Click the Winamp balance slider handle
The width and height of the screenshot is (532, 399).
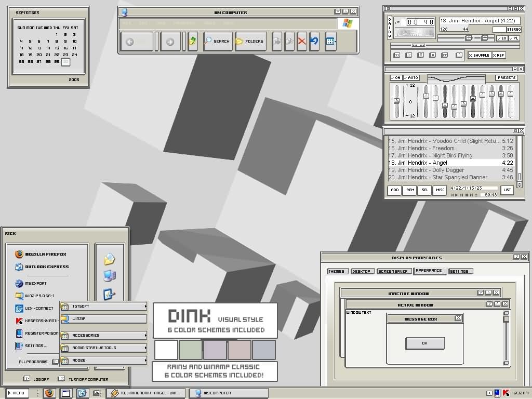point(485,38)
